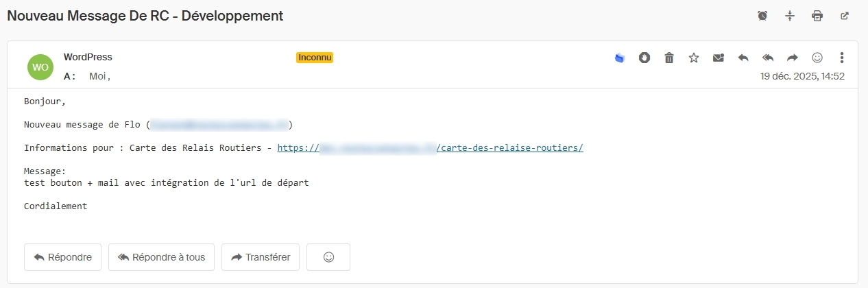Click the Répondre à tous button
The image size is (868, 288).
click(161, 257)
